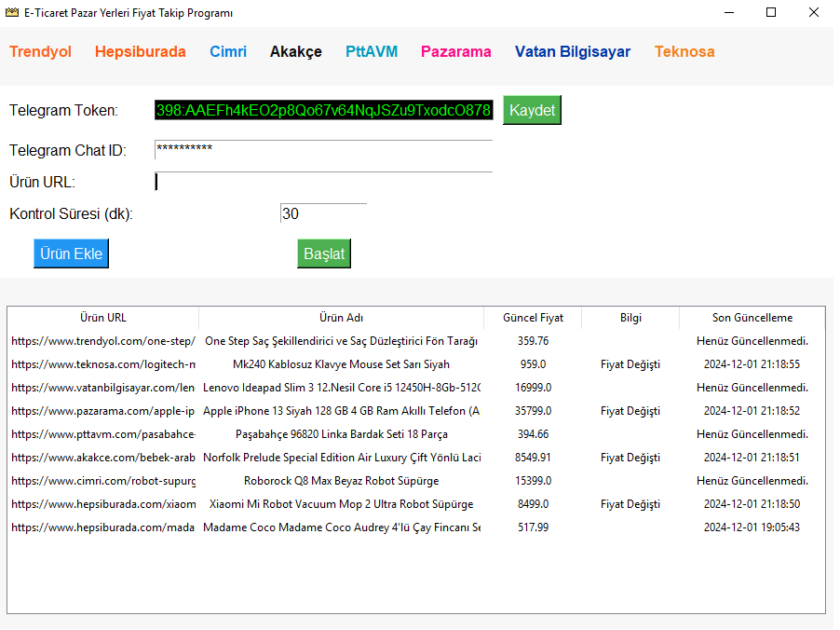Click product name Apple iPhone 13 Siyah
This screenshot has height=630, width=840.
(341, 411)
